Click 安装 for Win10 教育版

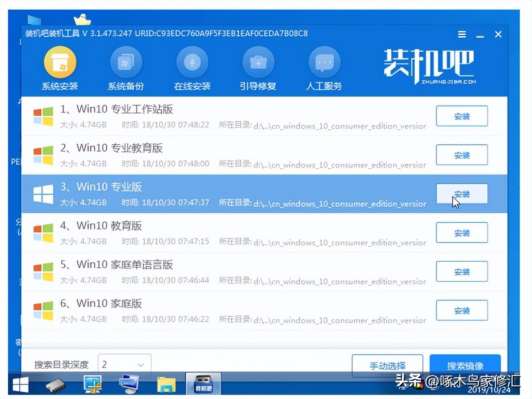coord(462,232)
